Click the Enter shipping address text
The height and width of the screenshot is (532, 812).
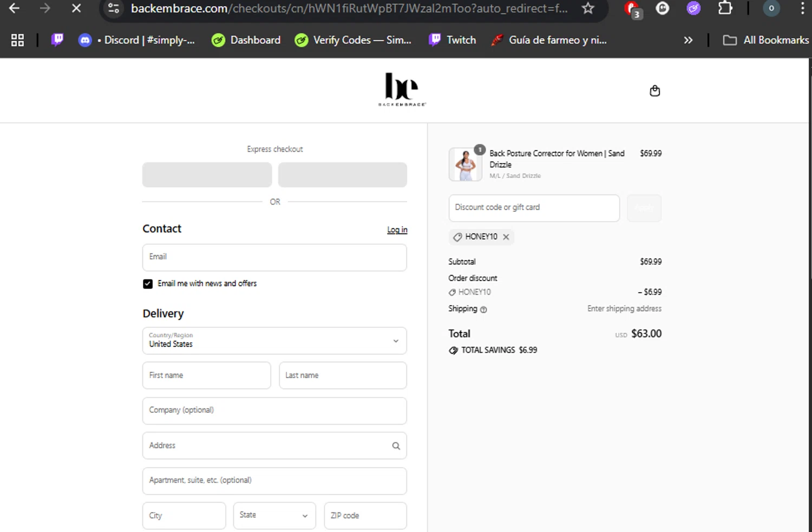click(624, 309)
